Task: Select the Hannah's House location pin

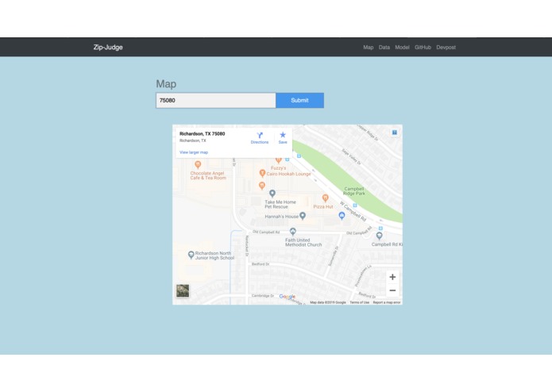Action: [x=303, y=216]
